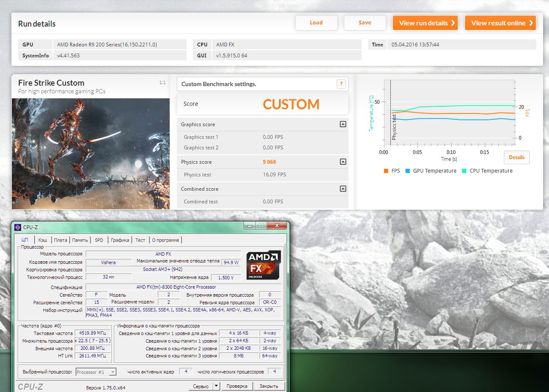549x392 pixels.
Task: Click the Combined test value '0.00 FPS'
Action: pyautogui.click(x=273, y=202)
